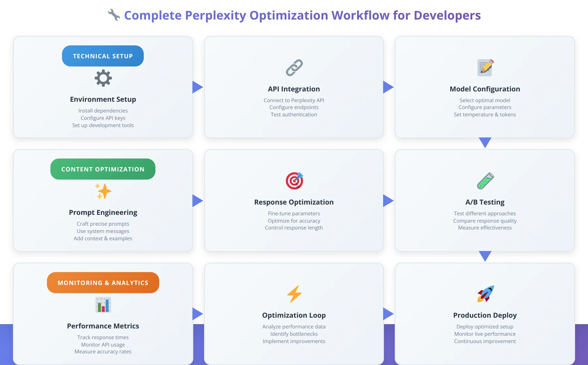
Task: Click the target icon for Response Optimization
Action: [x=294, y=181]
